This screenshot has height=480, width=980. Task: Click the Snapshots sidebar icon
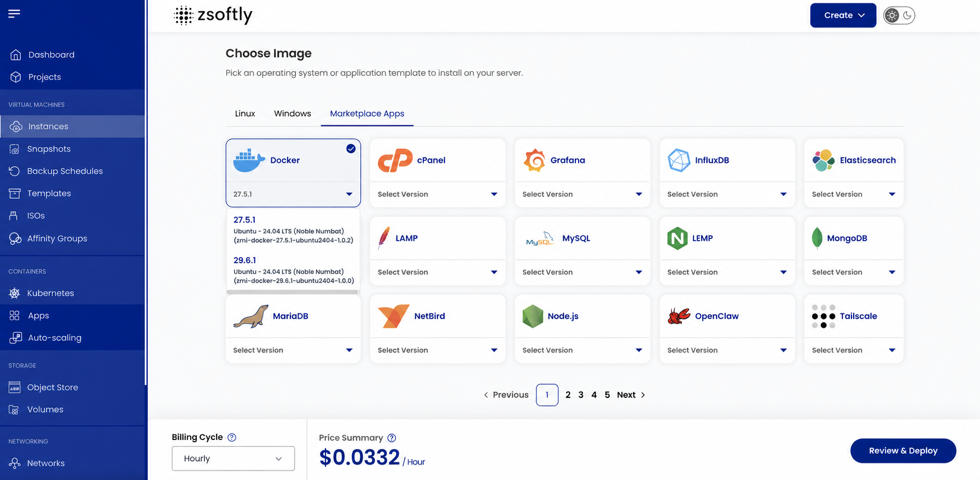tap(14, 149)
